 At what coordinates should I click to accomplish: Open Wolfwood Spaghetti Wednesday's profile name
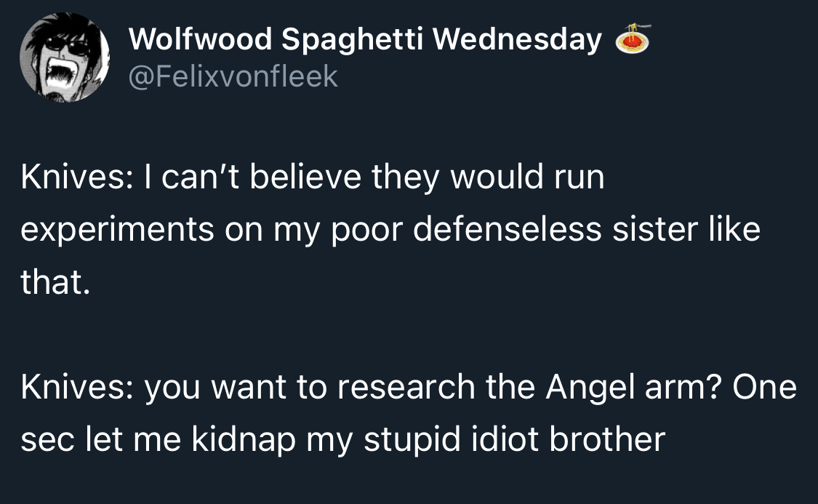pos(365,40)
